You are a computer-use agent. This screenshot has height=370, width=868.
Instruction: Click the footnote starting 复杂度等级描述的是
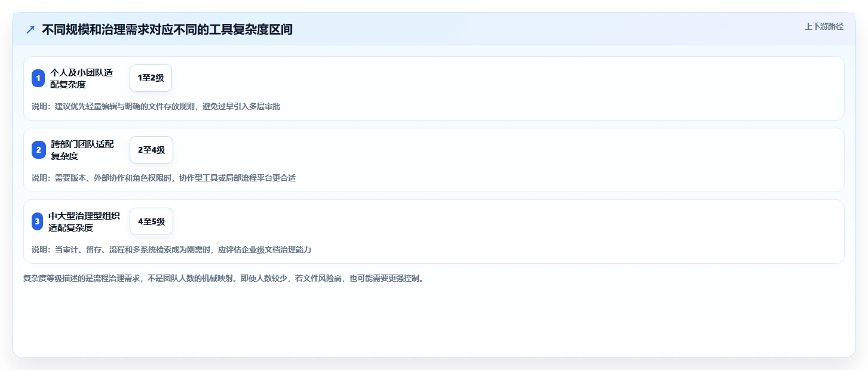click(x=224, y=279)
